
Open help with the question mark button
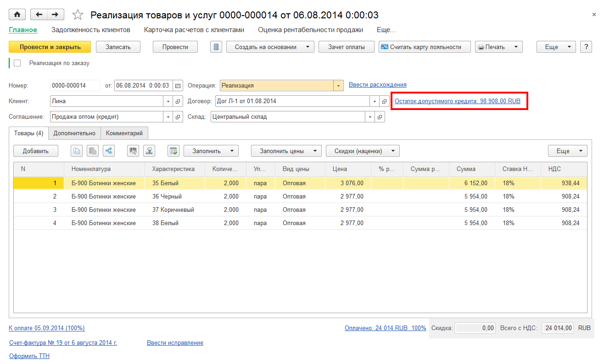pyautogui.click(x=586, y=47)
